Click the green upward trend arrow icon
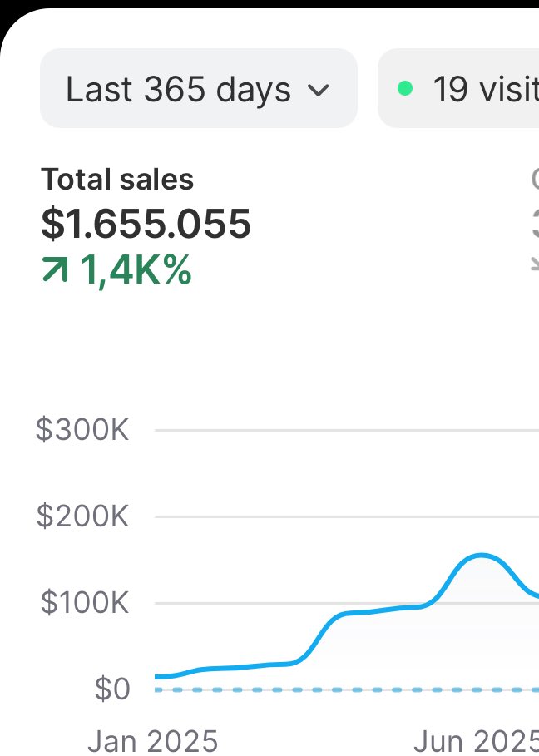The width and height of the screenshot is (539, 756). pyautogui.click(x=56, y=269)
